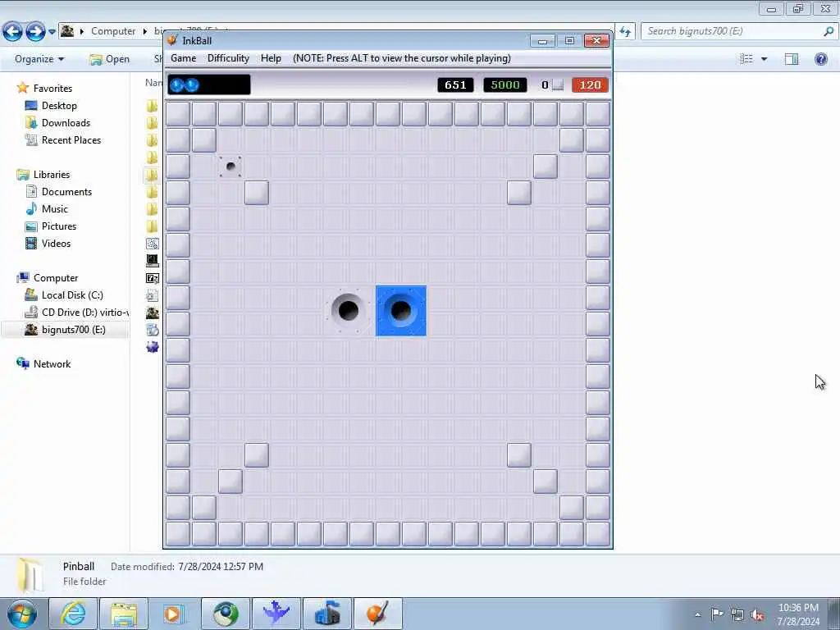This screenshot has height=630, width=840.
Task: Switch to InkBall via taskbar icon
Action: pos(377,614)
